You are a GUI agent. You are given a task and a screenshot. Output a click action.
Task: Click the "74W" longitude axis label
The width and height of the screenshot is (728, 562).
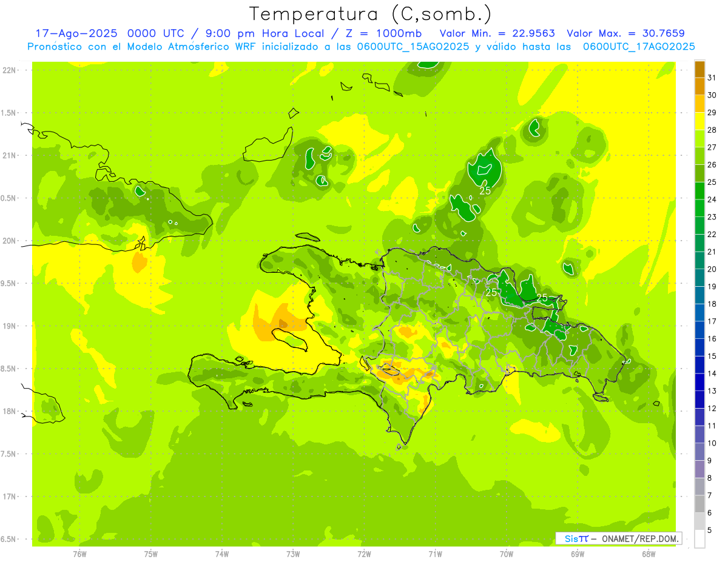221,554
